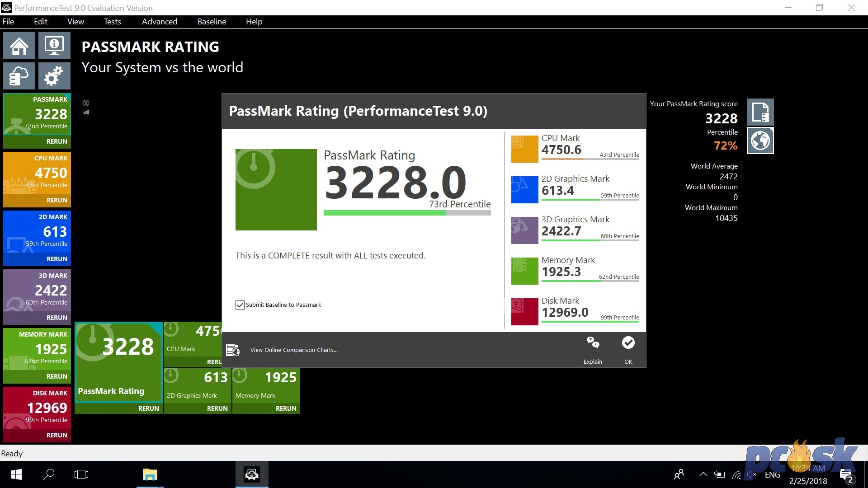The width and height of the screenshot is (868, 488).
Task: Click the Explain question bubble icon
Action: [593, 343]
